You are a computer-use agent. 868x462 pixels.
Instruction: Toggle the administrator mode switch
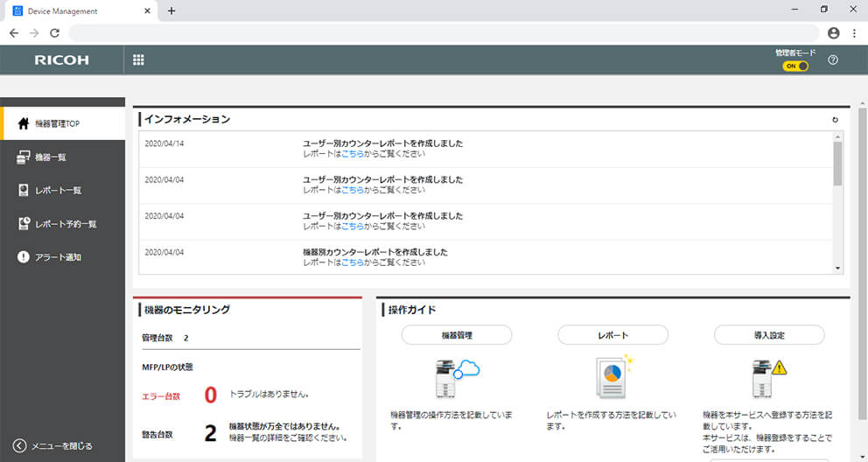[x=795, y=66]
